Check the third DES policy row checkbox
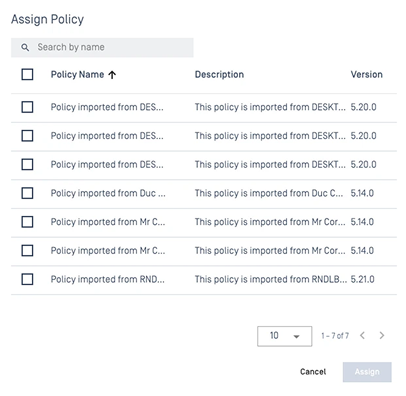406x396 pixels. 27,164
